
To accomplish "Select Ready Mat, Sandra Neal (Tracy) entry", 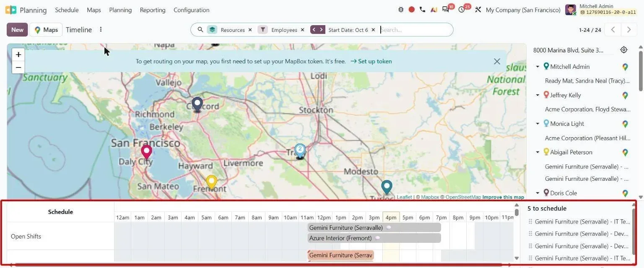I will pyautogui.click(x=587, y=81).
